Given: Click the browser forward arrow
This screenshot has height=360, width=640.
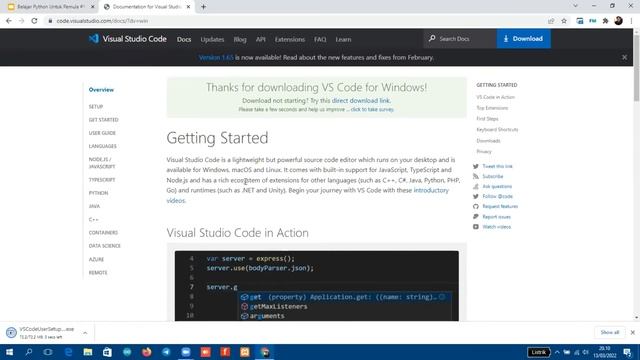Looking at the screenshot, I should 21,21.
